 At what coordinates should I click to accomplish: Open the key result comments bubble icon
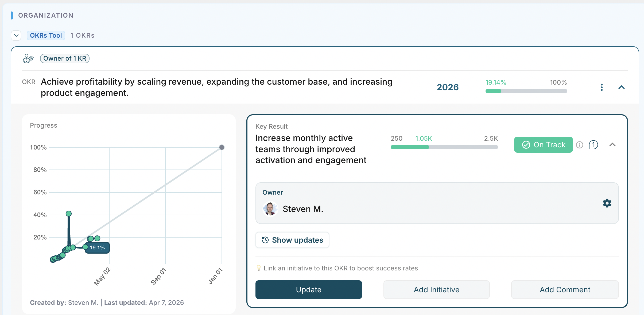point(593,145)
